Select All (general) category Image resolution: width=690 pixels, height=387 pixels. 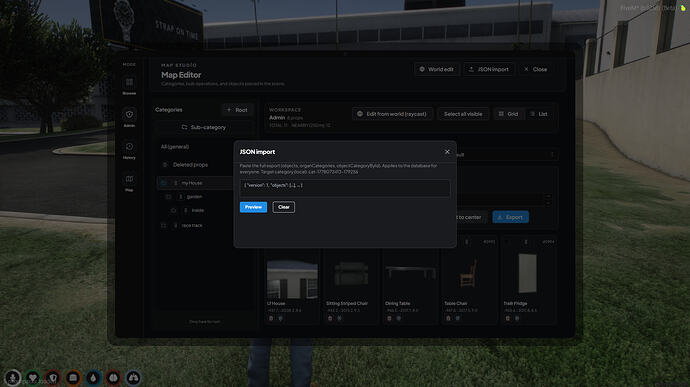click(175, 147)
